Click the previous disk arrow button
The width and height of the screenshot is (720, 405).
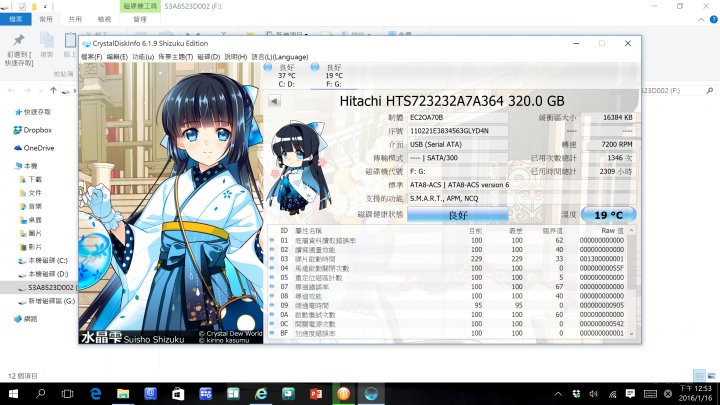coord(274,101)
